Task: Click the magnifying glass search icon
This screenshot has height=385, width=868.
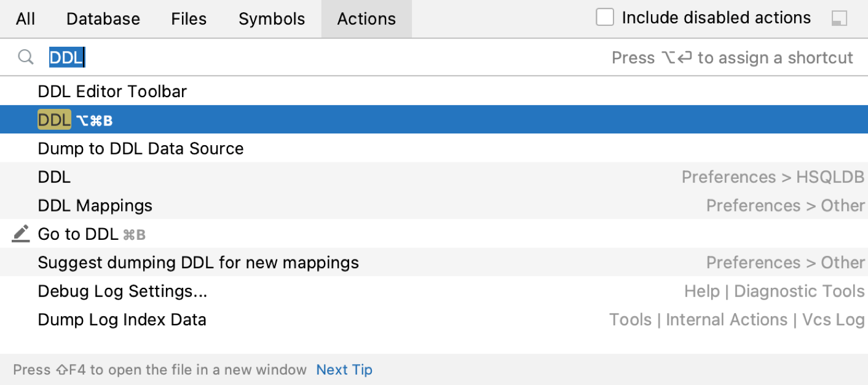Action: pos(25,57)
